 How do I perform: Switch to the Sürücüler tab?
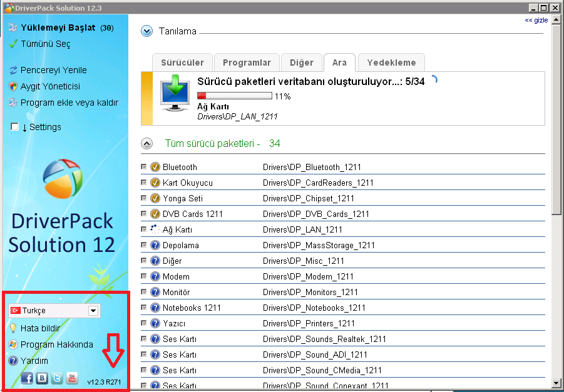click(x=182, y=63)
